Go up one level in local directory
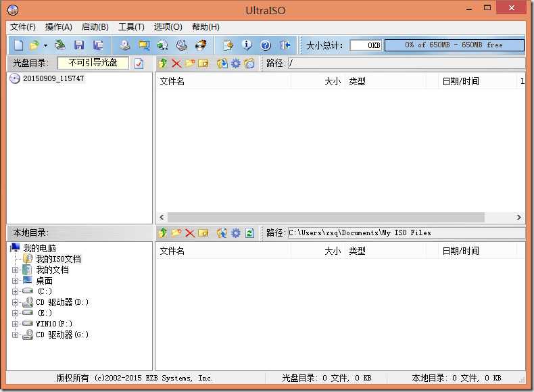534x392 pixels. coord(163,233)
